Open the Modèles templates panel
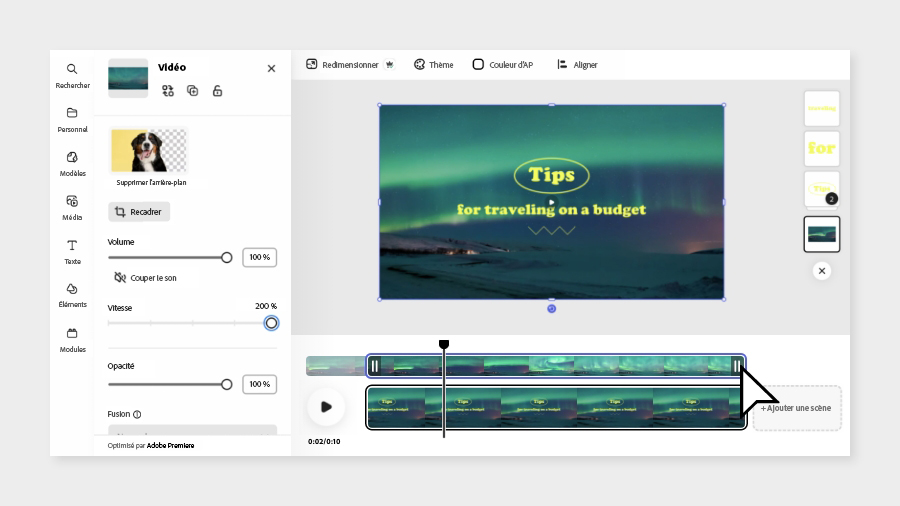The height and width of the screenshot is (506, 900). click(x=72, y=164)
